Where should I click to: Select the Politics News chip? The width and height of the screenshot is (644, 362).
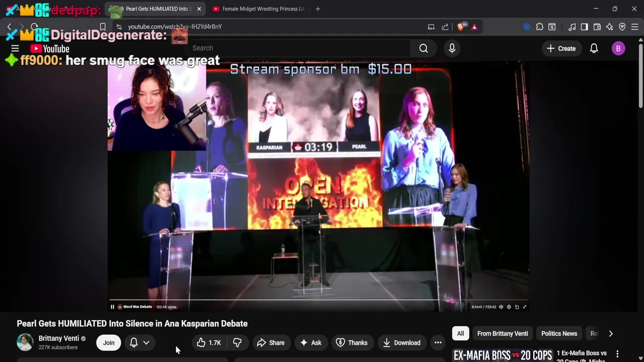click(x=559, y=333)
